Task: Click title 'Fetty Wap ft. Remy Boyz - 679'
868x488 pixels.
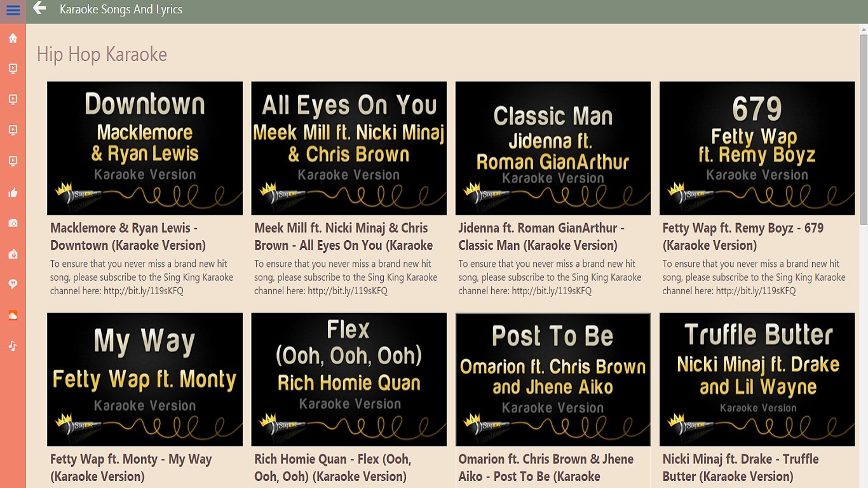Action: click(x=743, y=236)
